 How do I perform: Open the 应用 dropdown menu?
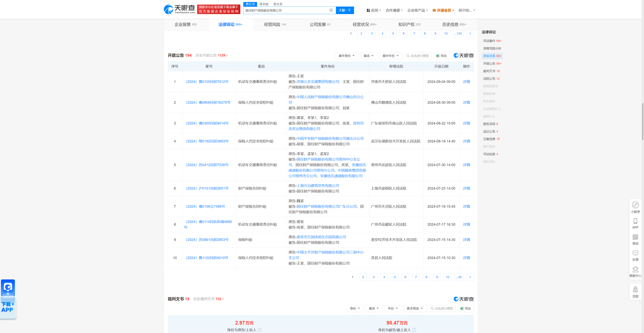pyautogui.click(x=374, y=10)
